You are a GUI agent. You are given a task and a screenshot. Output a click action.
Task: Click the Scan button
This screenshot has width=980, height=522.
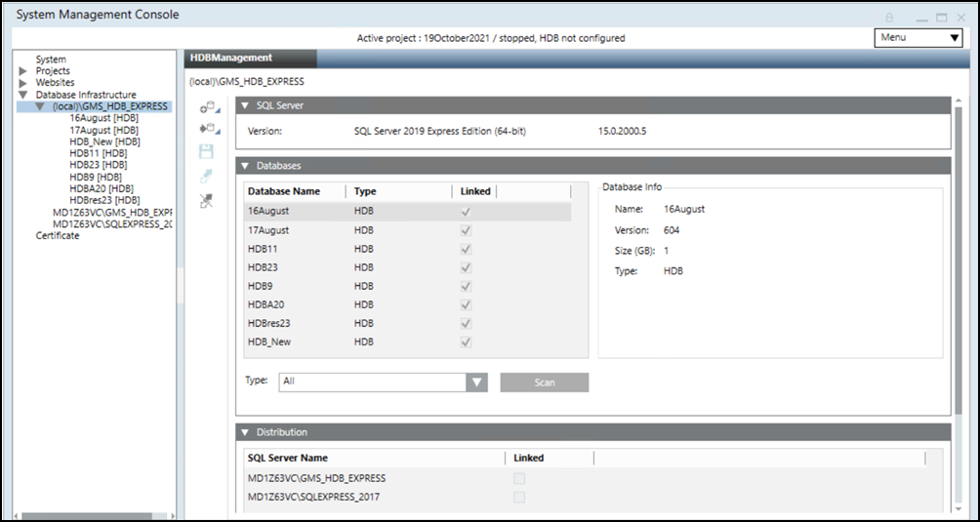pos(544,382)
